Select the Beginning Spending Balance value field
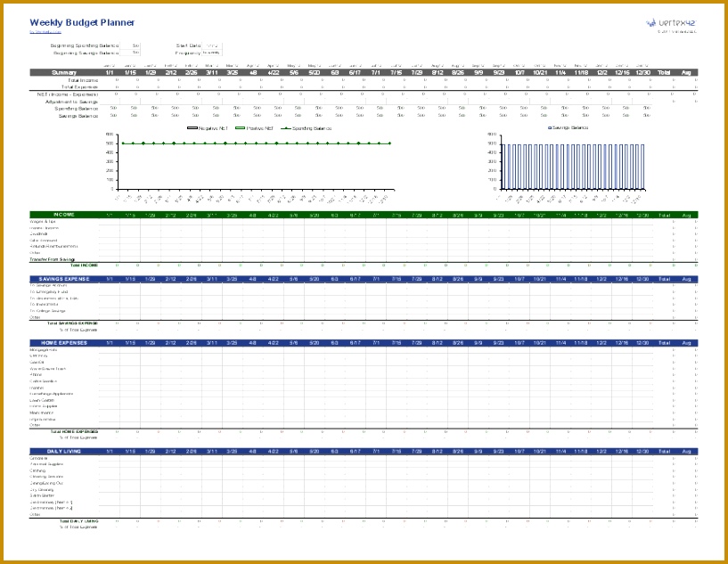The image size is (728, 564). tap(130, 45)
